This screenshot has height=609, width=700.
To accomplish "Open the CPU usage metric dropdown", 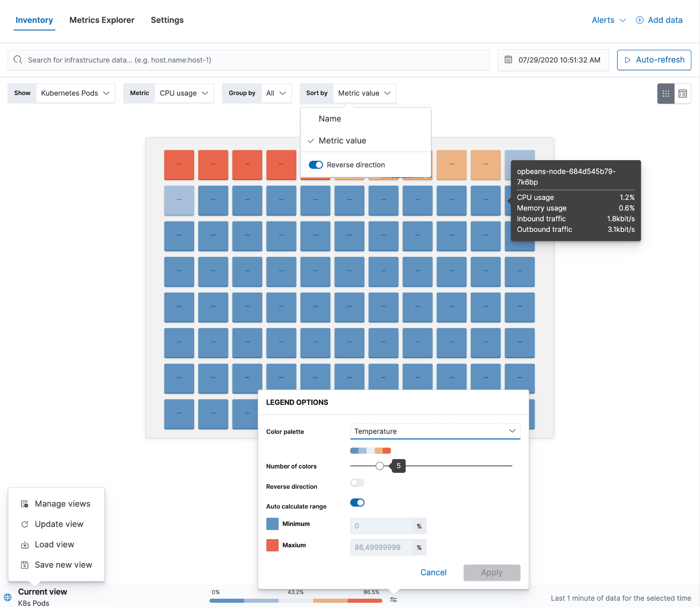I will coord(184,93).
